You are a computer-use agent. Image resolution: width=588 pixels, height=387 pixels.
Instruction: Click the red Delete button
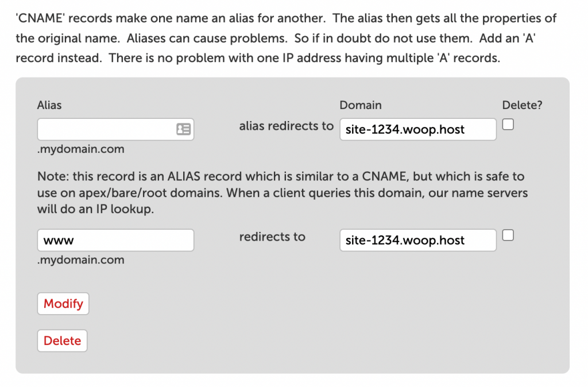coord(62,340)
